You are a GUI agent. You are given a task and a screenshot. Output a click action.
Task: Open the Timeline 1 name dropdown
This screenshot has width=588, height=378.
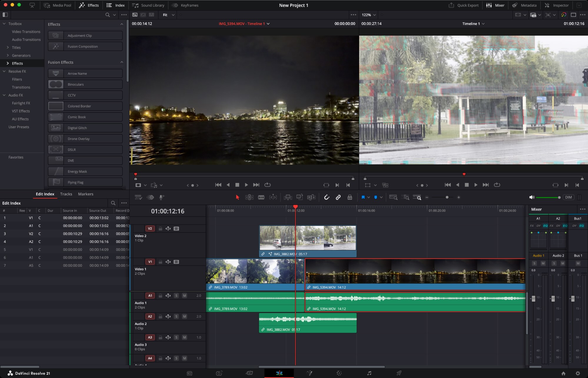(x=473, y=24)
